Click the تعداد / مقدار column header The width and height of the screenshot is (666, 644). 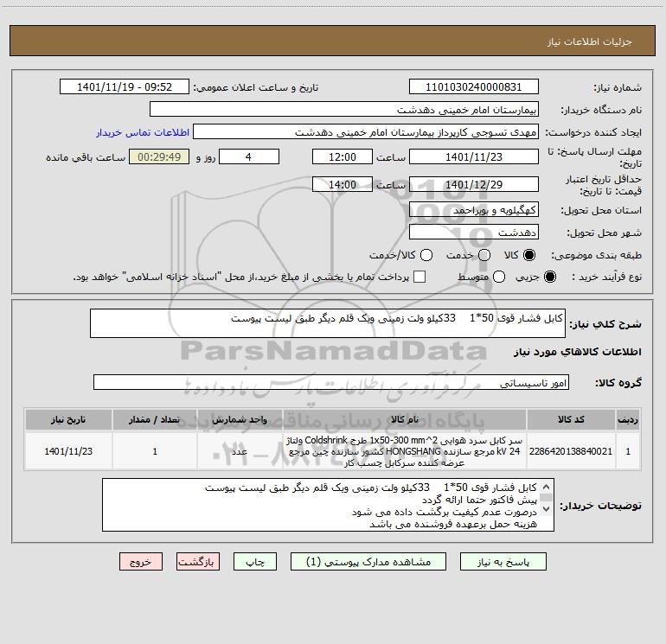point(155,420)
